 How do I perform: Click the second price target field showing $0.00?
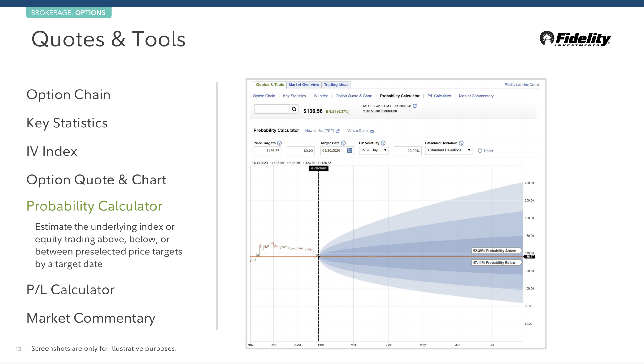[301, 151]
